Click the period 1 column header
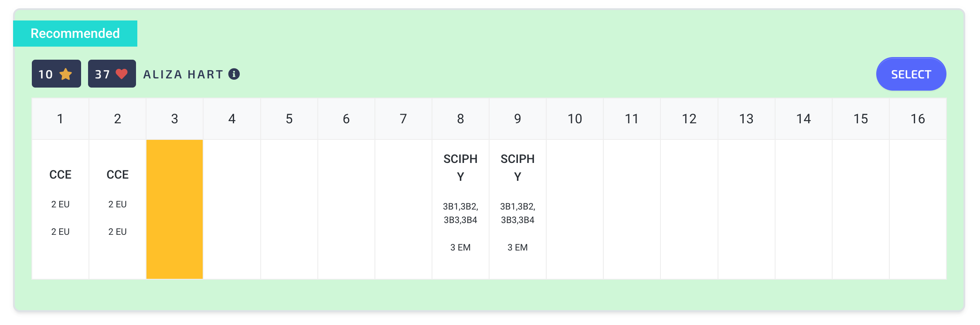The height and width of the screenshot is (325, 980). coord(61,119)
